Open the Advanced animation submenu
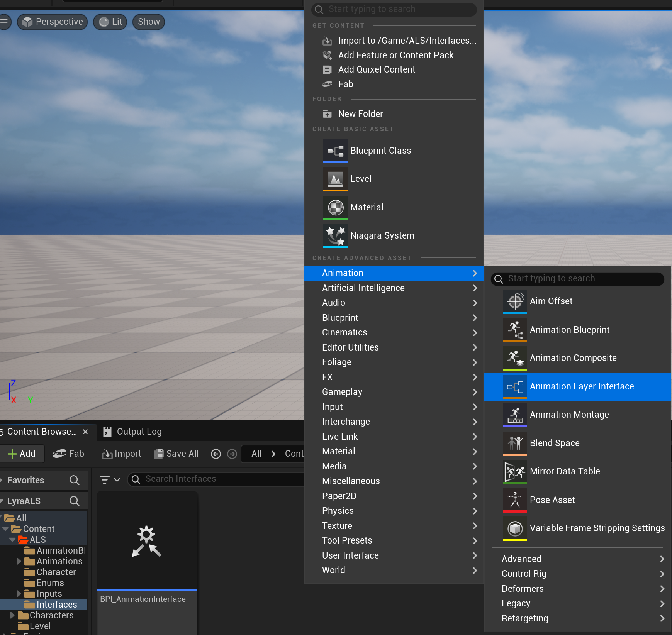This screenshot has height=635, width=672. coord(578,559)
